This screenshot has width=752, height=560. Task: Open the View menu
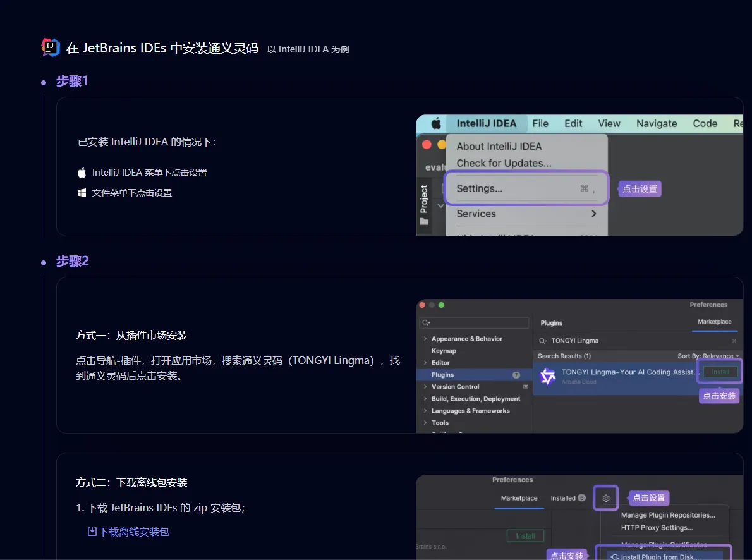pos(609,123)
